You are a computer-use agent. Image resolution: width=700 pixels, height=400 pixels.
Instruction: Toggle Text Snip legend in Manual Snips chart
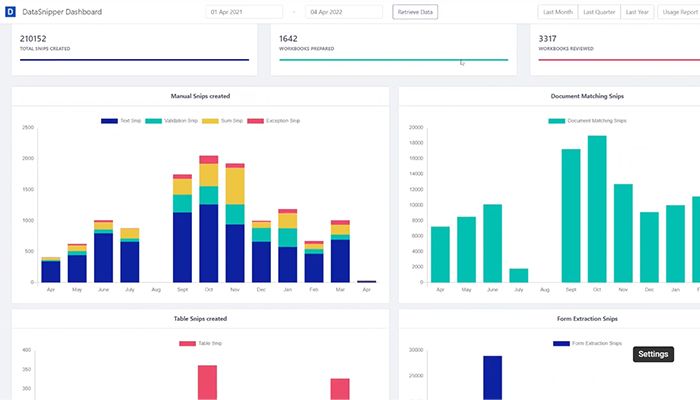[109, 121]
